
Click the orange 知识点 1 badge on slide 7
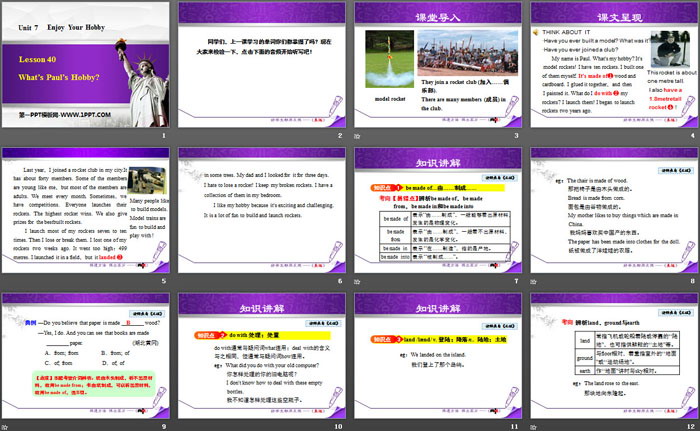point(380,187)
